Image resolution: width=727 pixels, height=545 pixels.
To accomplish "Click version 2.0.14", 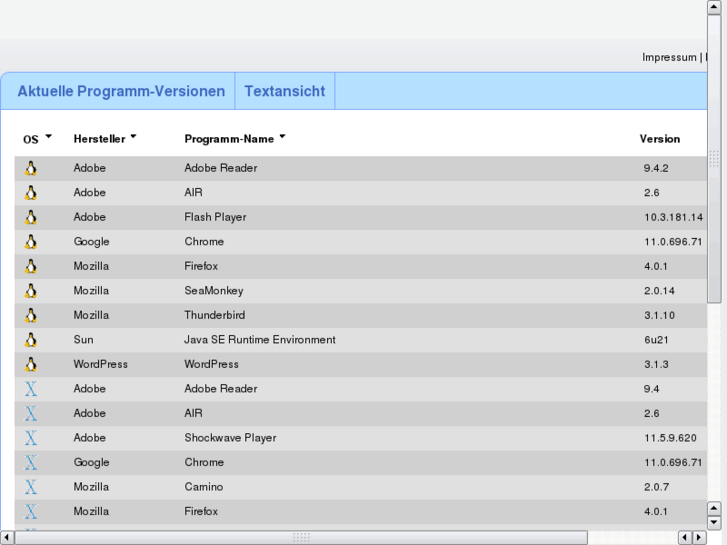I will click(659, 291).
